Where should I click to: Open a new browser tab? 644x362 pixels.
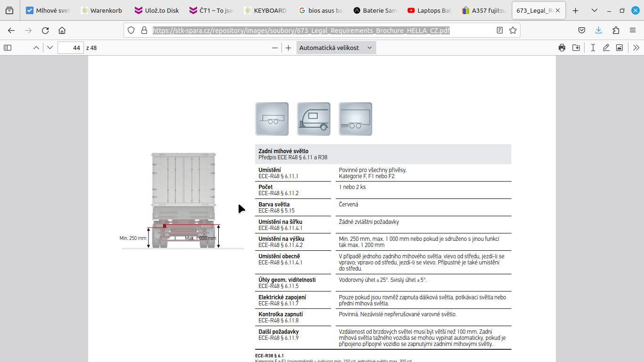pos(575,10)
